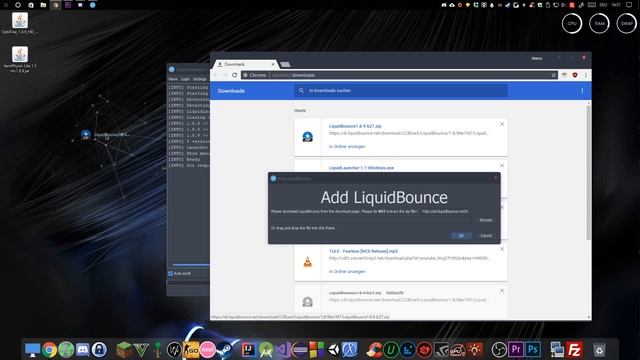The image size is (640, 360).
Task: Open Android Studio from the dock
Action: pyautogui.click(x=266, y=350)
